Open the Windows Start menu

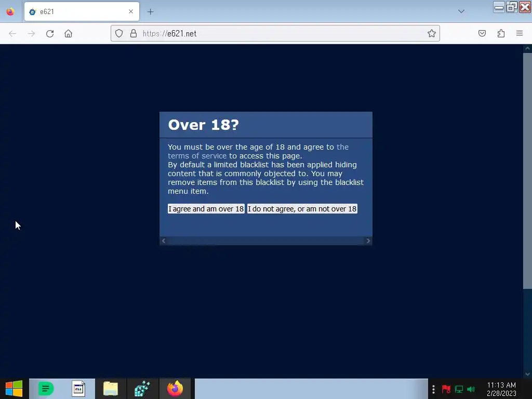[14, 389]
